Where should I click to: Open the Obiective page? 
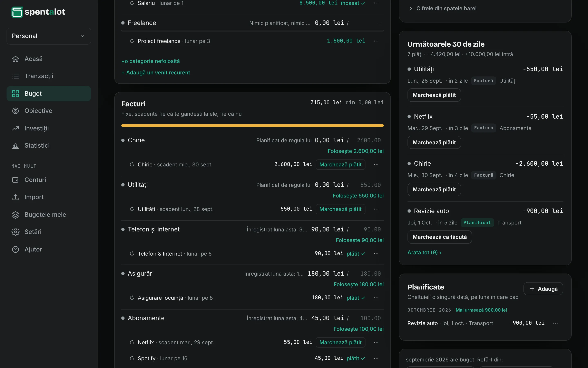(x=49, y=111)
